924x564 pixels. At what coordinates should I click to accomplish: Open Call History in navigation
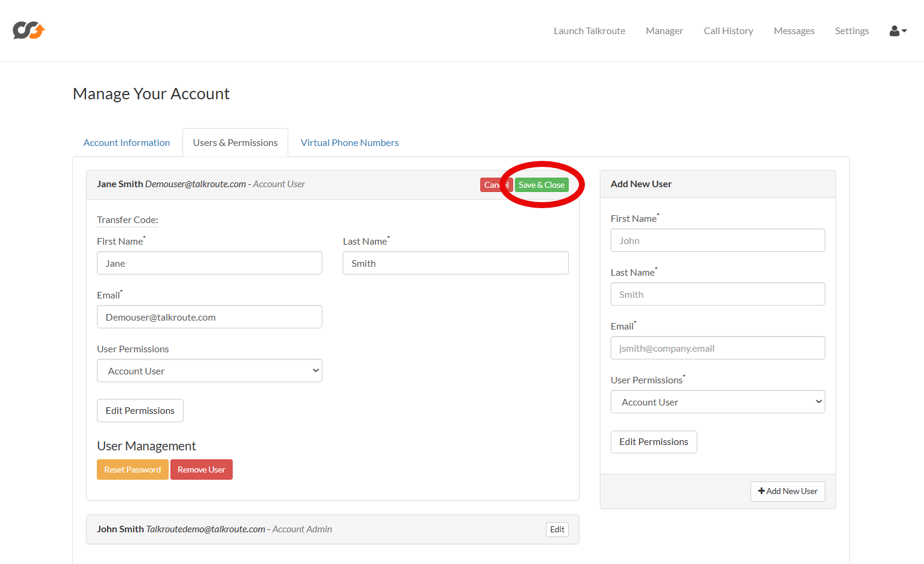coord(728,31)
